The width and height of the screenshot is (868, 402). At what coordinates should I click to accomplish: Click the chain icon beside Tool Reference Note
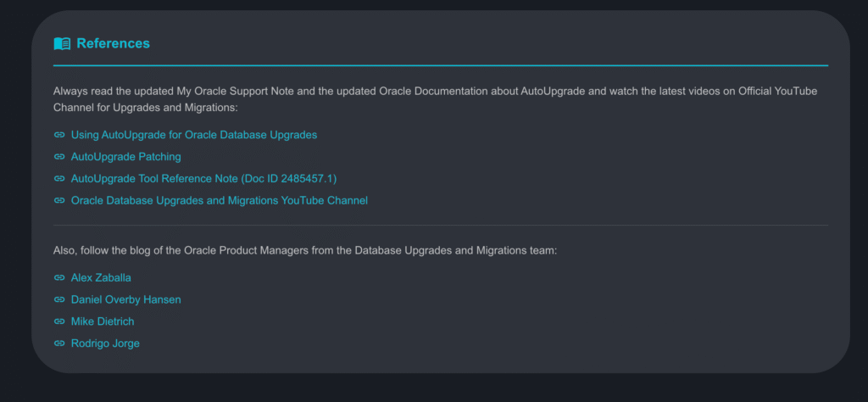(x=59, y=179)
